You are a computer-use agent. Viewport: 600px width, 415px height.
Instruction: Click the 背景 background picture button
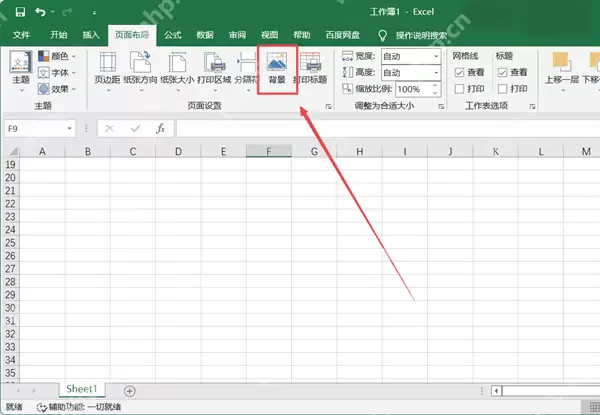coord(277,69)
